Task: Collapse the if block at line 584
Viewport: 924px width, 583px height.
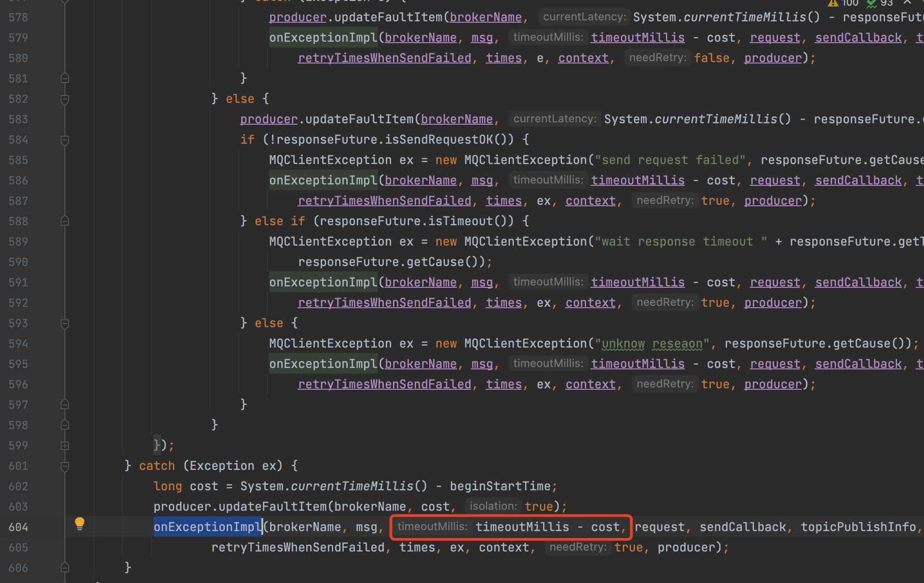Action: [x=65, y=140]
